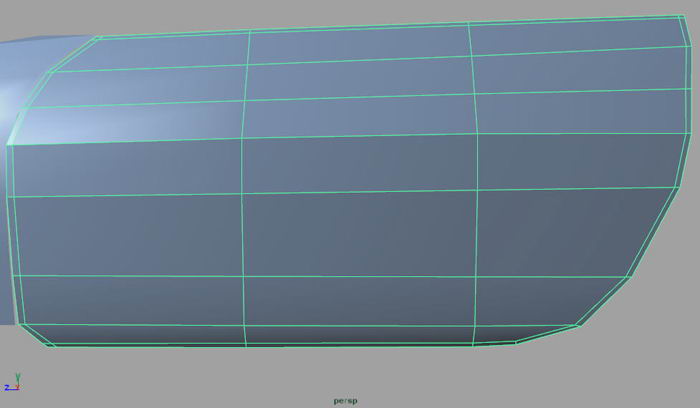The image size is (700, 408).
Task: Select the topmost face in the right column
Action: pyautogui.click(x=580, y=36)
